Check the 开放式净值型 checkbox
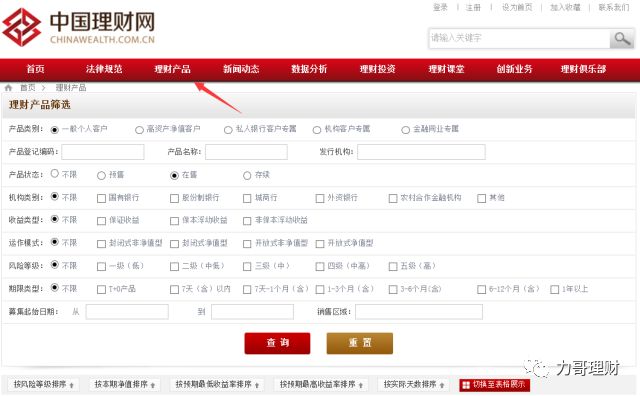 coord(320,244)
